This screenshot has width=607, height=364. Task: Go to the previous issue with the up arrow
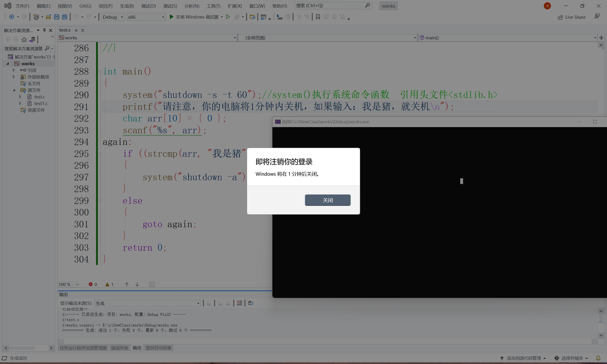127,284
